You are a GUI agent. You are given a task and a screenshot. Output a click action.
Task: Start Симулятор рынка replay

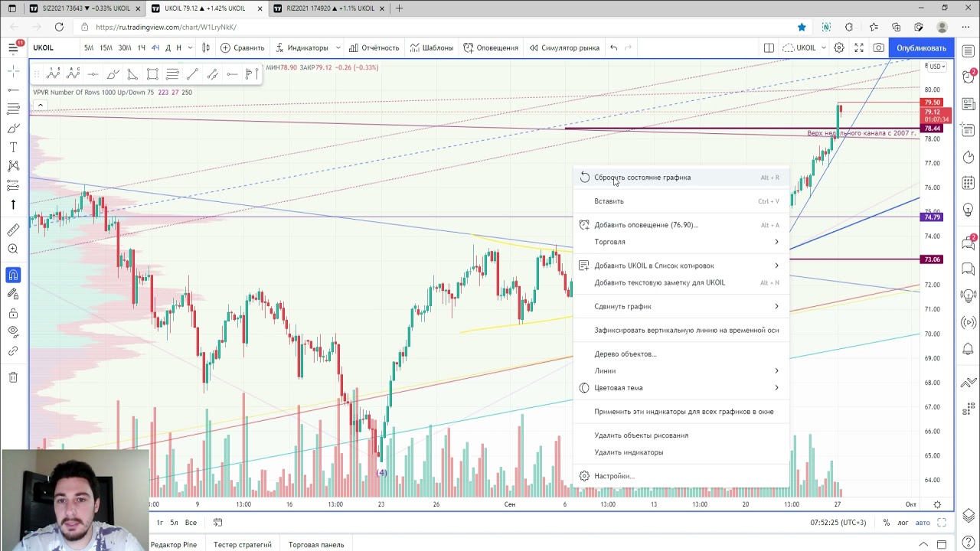[x=563, y=47]
